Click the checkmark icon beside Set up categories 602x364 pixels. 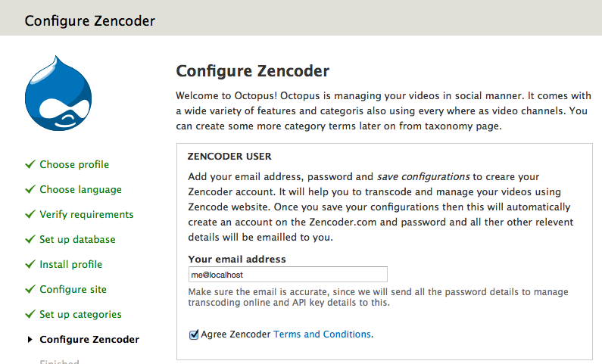[x=30, y=314]
